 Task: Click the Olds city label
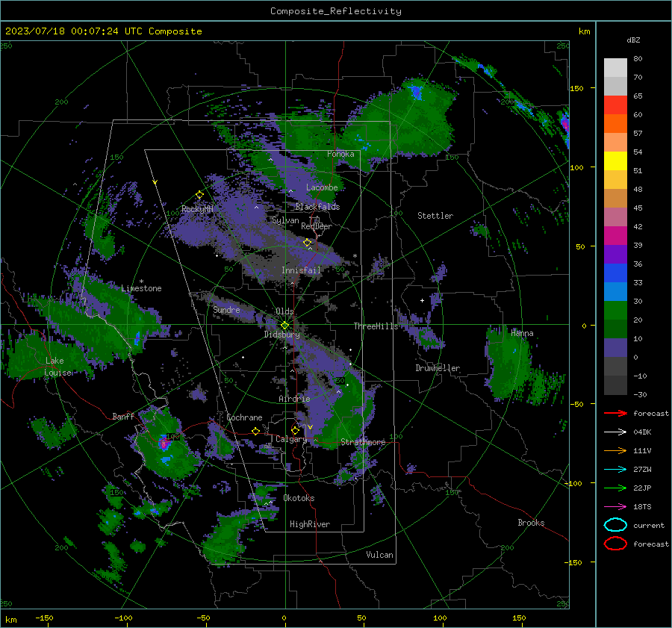point(284,311)
